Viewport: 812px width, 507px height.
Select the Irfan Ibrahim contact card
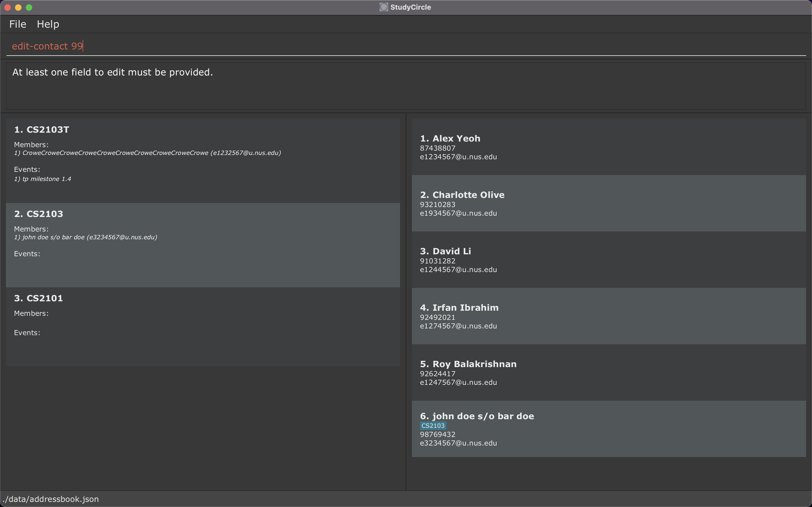click(608, 316)
